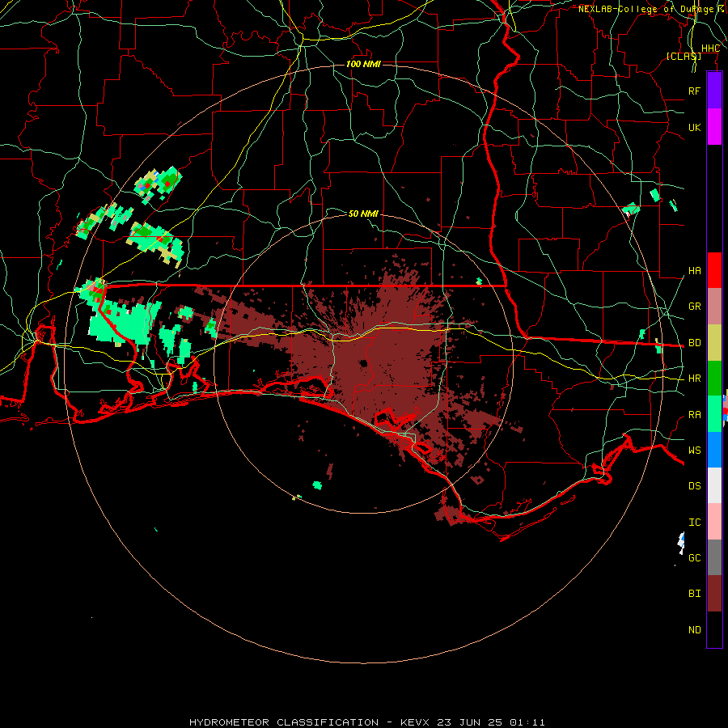Click the 100 NMI range ring label

[x=363, y=64]
